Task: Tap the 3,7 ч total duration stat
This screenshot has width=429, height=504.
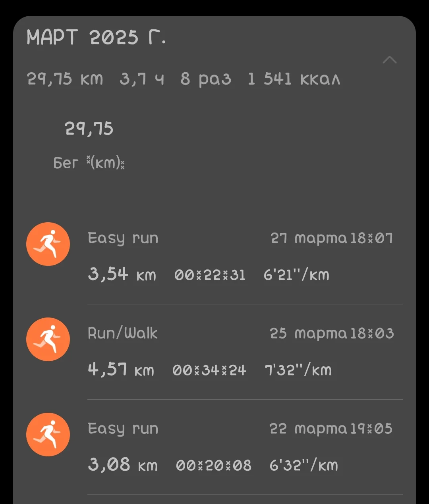Action: (x=142, y=79)
